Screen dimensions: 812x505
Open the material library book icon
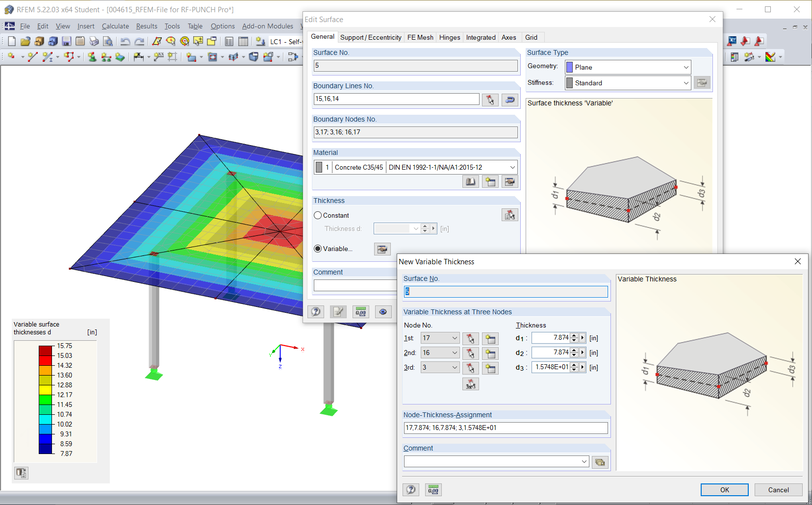pyautogui.click(x=470, y=181)
